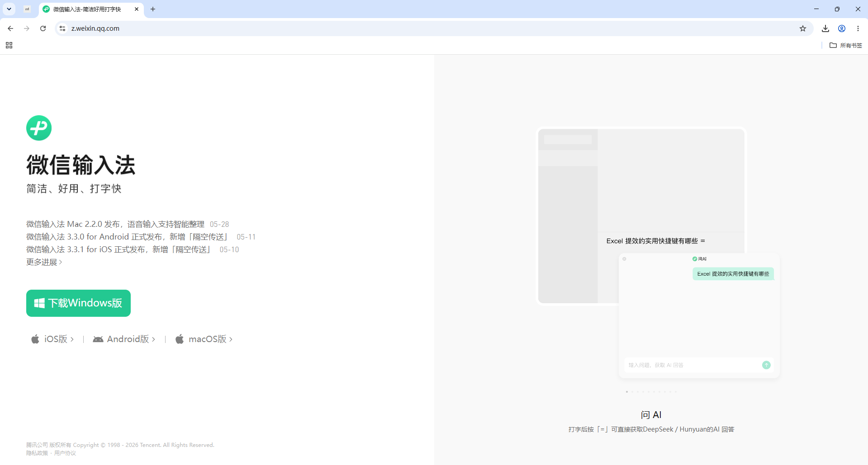
Task: Click the 05-28 date text
Action: pos(219,224)
